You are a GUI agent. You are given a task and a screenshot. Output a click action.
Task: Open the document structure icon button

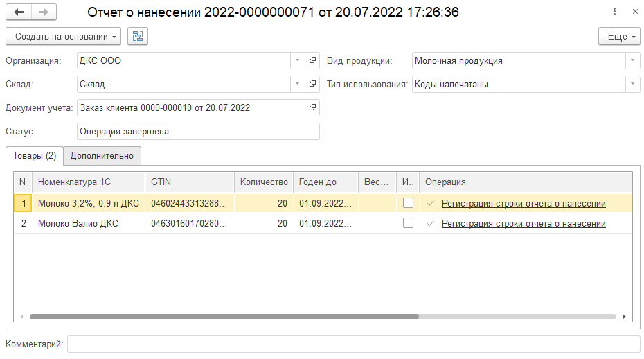(x=138, y=36)
